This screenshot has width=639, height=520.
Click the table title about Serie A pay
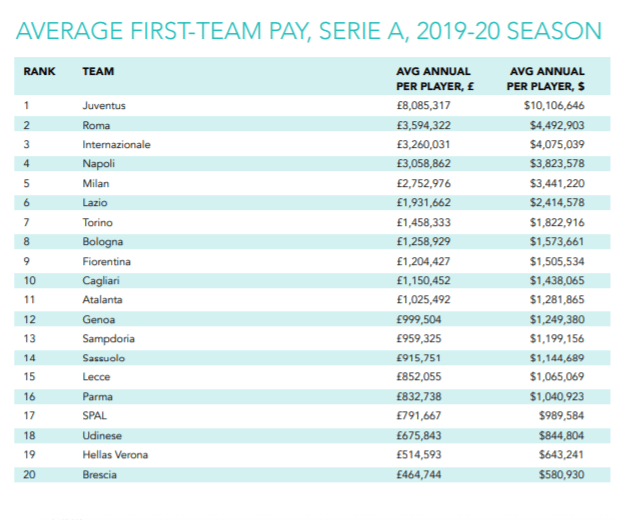(310, 31)
